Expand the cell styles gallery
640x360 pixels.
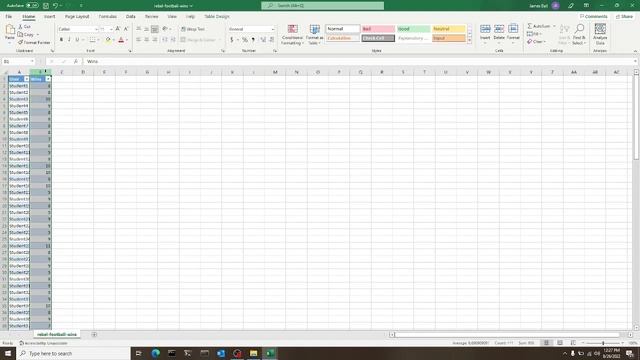[x=469, y=41]
